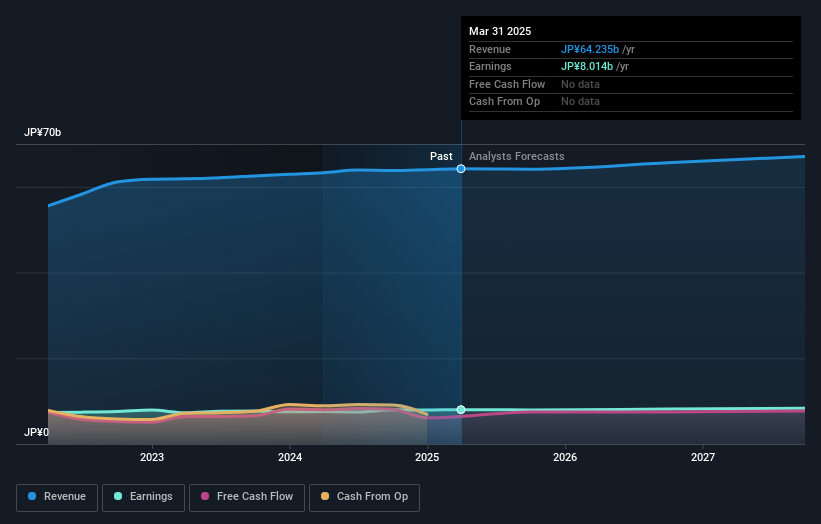Screen dimensions: 821x524
Task: Click the 2024 x-axis label
Action: tap(290, 458)
